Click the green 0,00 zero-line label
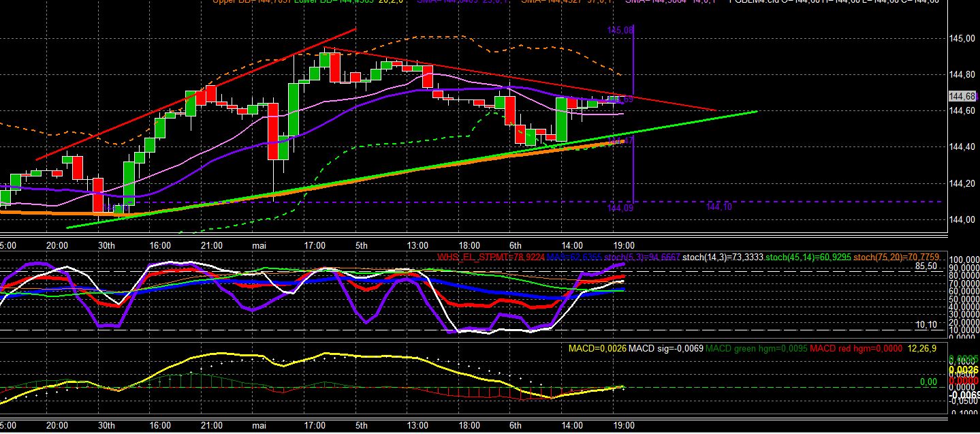Image resolution: width=980 pixels, height=434 pixels. [928, 382]
